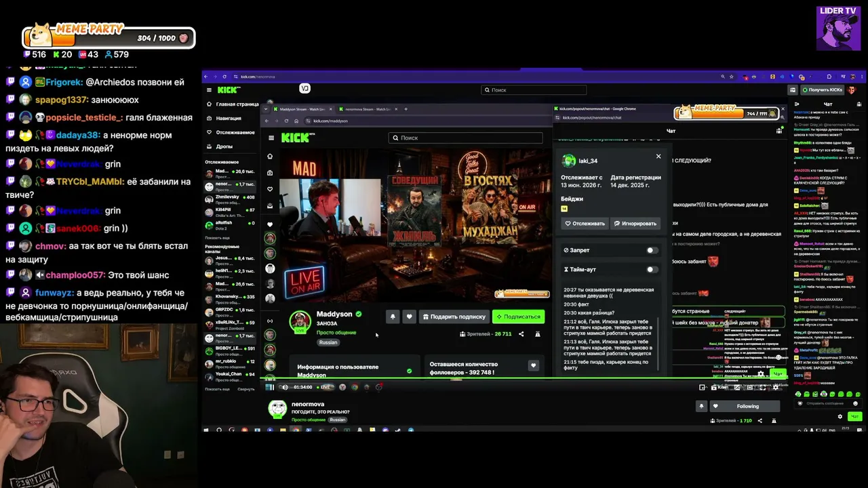Click home icon in Maddyson window's collapsed sidebar
The image size is (868, 488).
point(270,156)
